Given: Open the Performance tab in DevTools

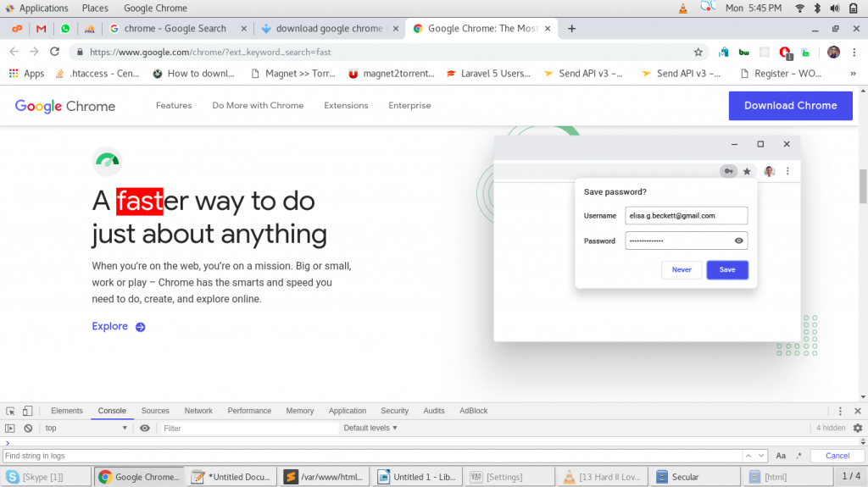Looking at the screenshot, I should (249, 411).
